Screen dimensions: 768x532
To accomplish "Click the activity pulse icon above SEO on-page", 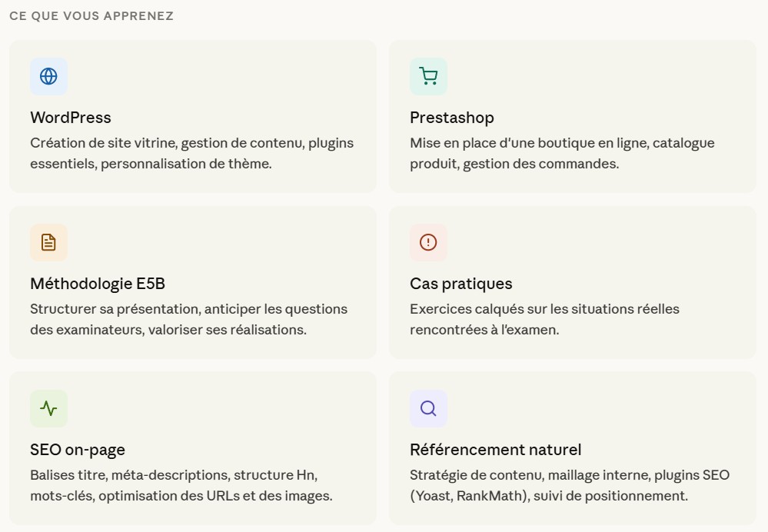I will point(48,408).
